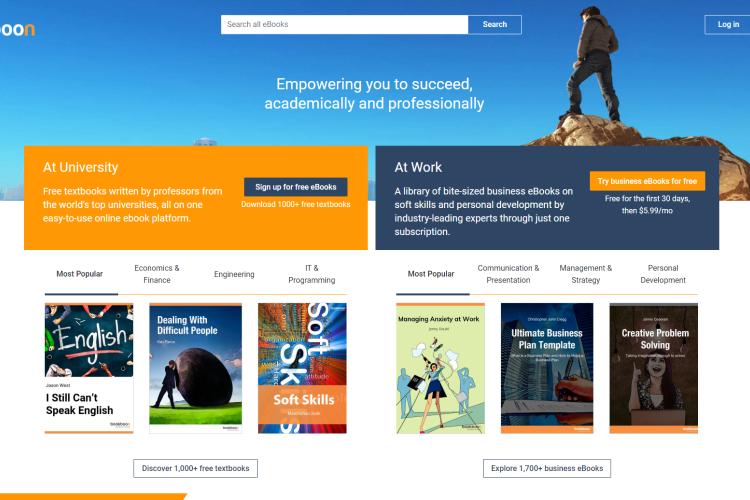Click the Search button
The image size is (750, 500).
click(x=495, y=24)
